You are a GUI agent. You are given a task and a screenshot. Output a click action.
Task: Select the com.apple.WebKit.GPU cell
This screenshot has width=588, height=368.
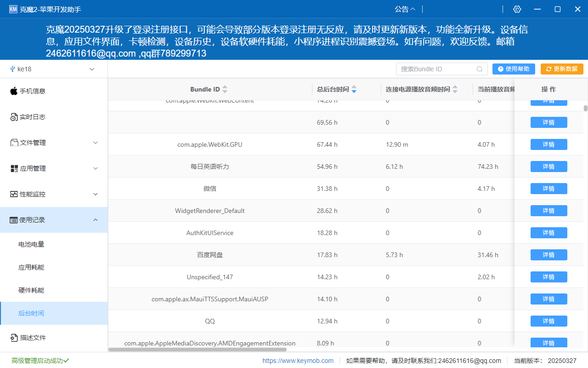click(x=210, y=144)
